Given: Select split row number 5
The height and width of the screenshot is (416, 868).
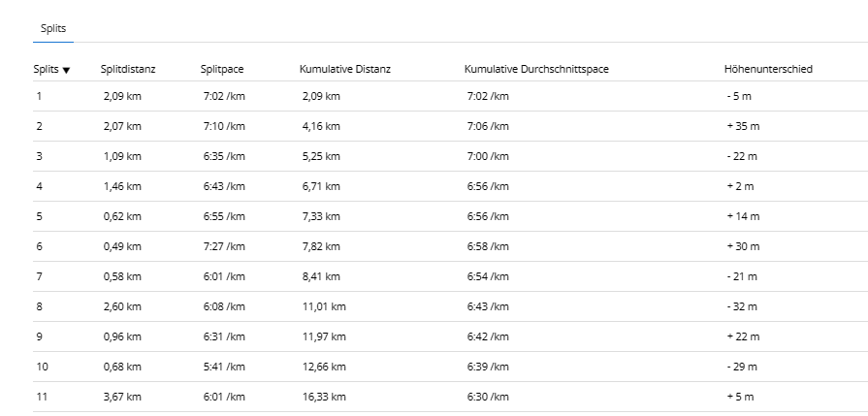Looking at the screenshot, I should (40, 216).
